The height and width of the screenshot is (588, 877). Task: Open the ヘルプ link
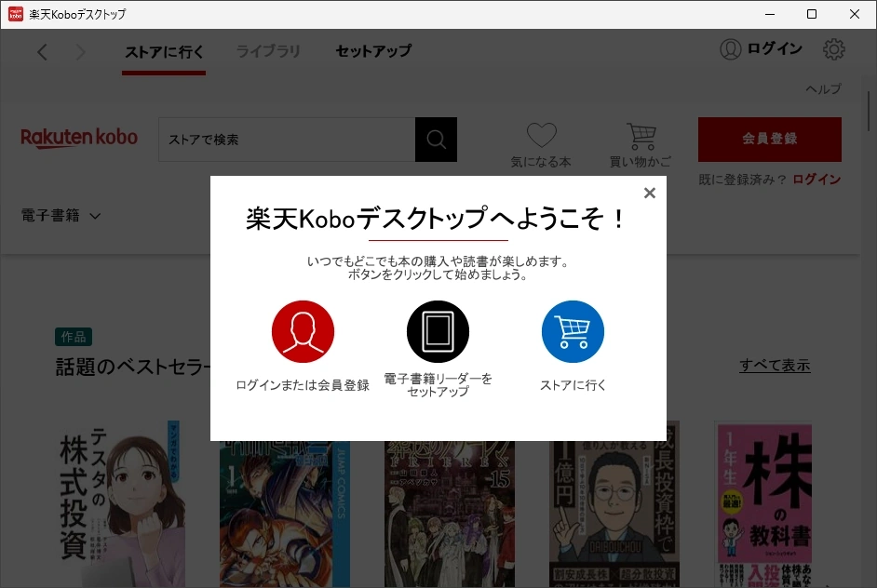822,89
